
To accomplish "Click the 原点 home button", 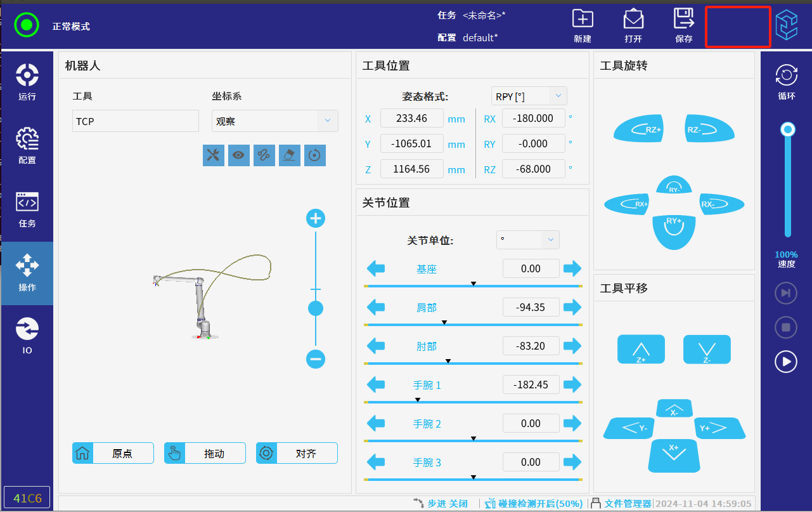I will (113, 454).
